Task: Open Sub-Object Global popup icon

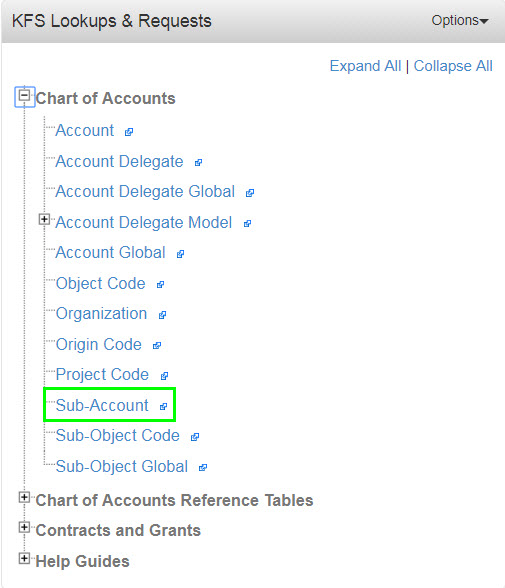Action: (203, 468)
